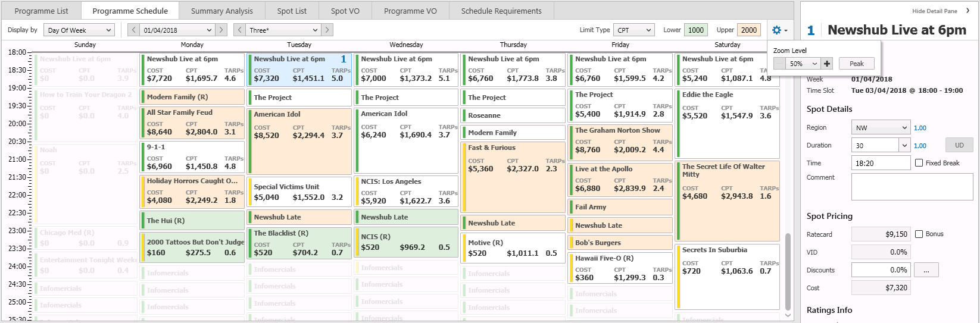Go to previous channel arrow before Three*

point(239,30)
